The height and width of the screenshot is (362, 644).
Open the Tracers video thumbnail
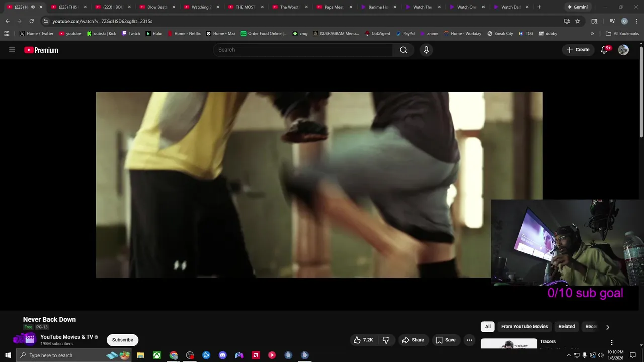509,344
